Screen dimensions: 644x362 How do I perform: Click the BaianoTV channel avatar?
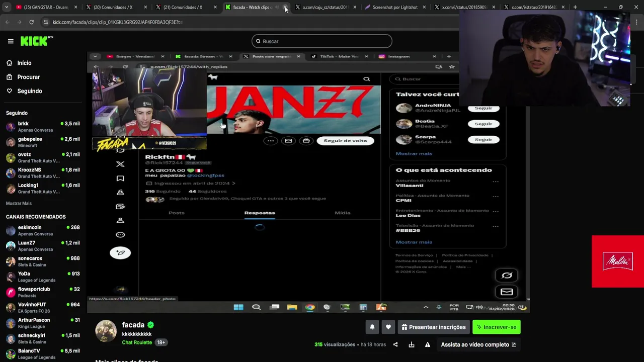(11, 354)
